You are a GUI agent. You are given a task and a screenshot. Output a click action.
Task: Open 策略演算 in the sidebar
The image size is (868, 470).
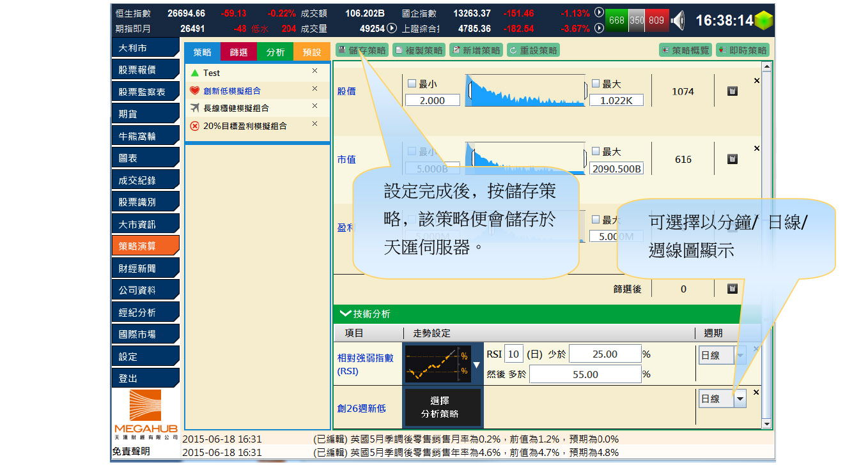click(145, 246)
